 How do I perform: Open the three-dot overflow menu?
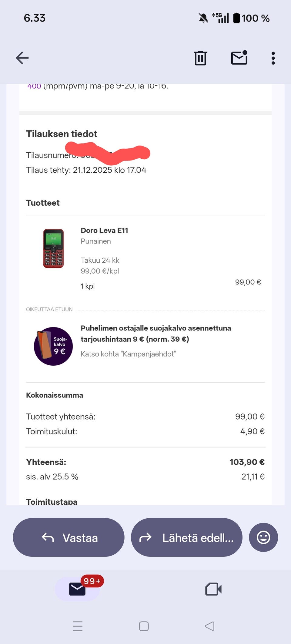pos(273,58)
